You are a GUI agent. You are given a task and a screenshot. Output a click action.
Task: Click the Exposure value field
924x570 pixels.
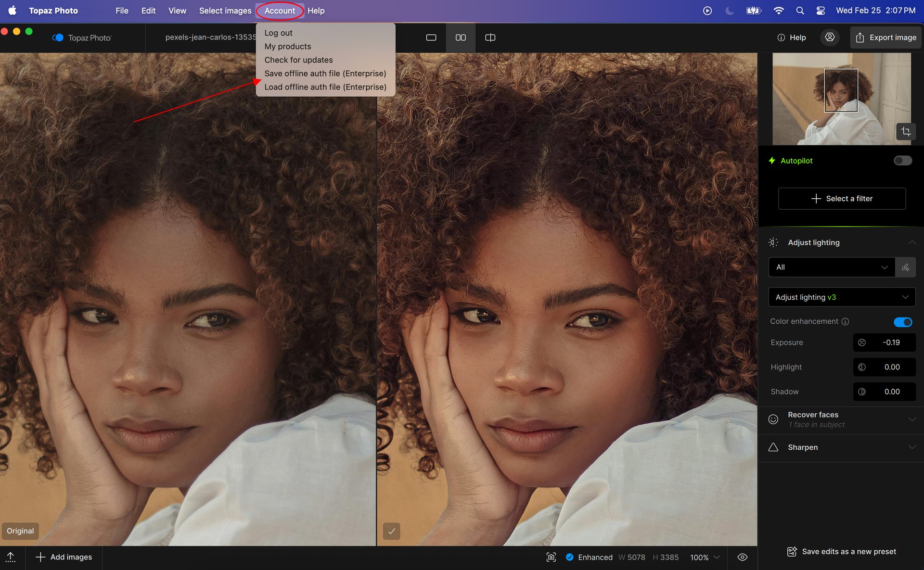pos(891,342)
